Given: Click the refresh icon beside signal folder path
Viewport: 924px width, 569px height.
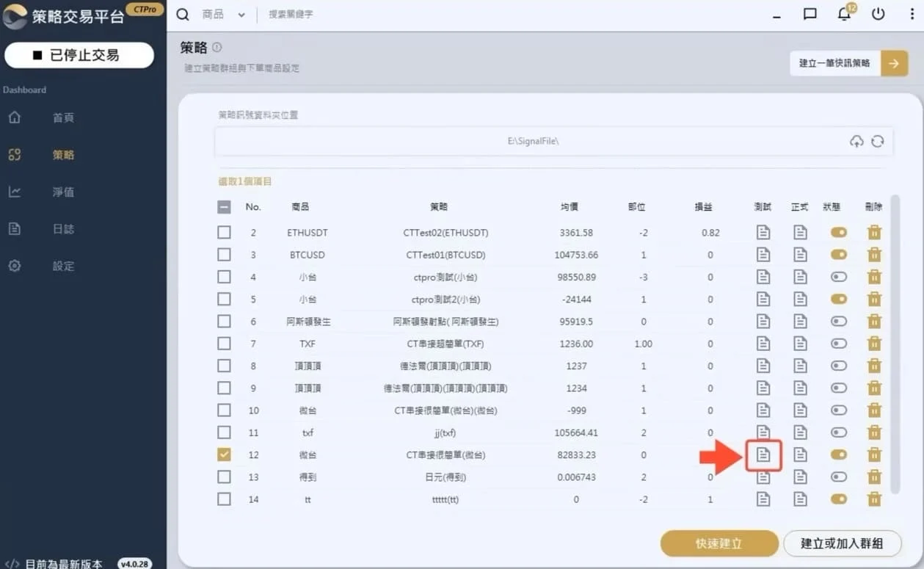Looking at the screenshot, I should 877,142.
